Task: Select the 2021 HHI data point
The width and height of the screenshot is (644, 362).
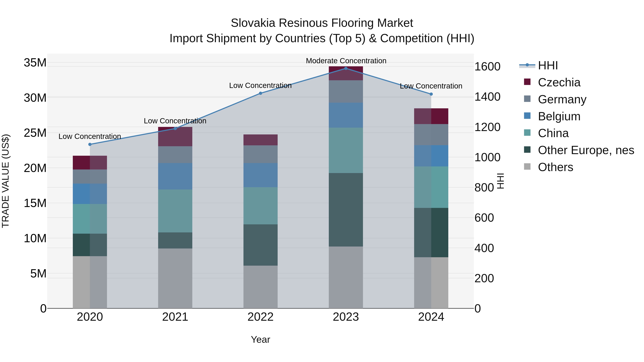Action: [175, 129]
